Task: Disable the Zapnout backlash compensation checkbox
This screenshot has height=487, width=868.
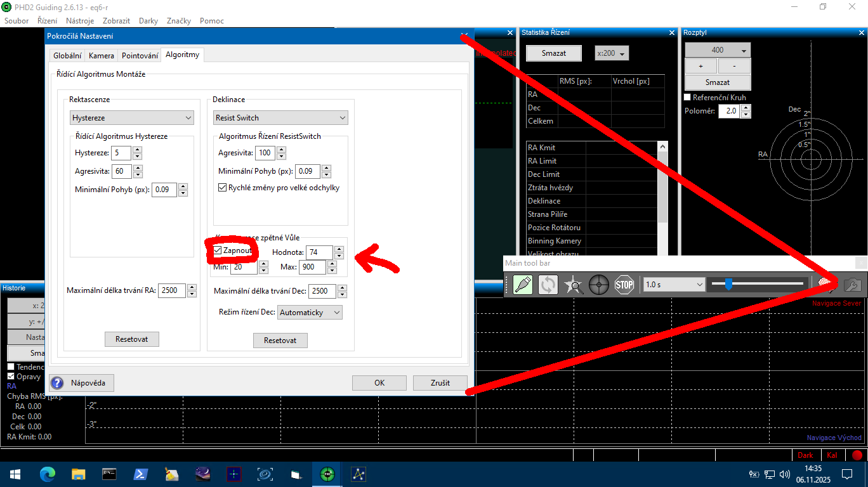Action: point(218,251)
